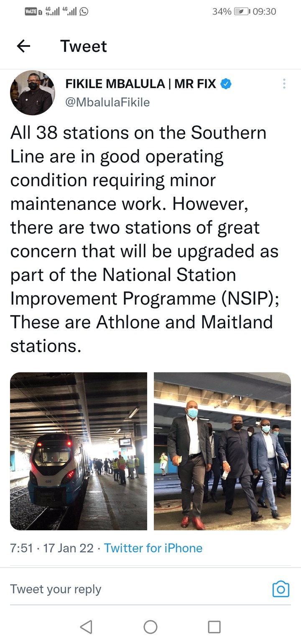View the train platform photo
Image resolution: width=301 pixels, height=644 pixels.
point(79,451)
